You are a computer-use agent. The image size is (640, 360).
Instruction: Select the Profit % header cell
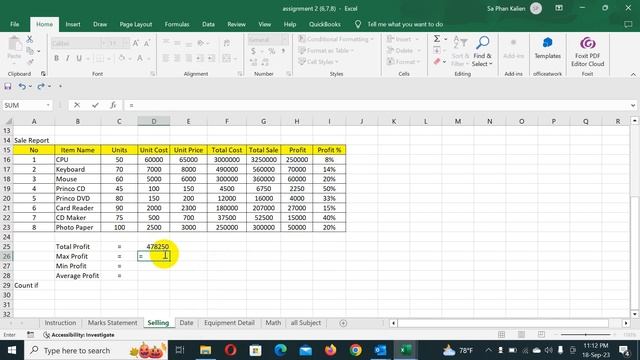329,150
